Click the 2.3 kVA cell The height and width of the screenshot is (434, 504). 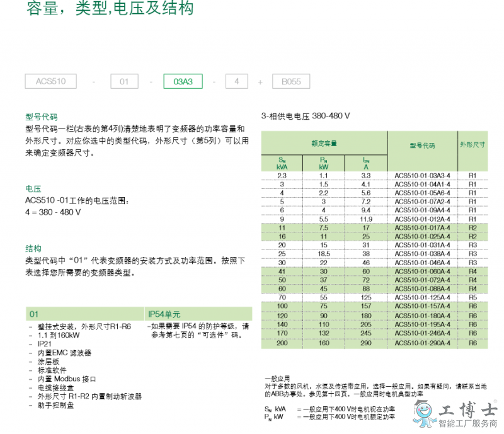(282, 176)
